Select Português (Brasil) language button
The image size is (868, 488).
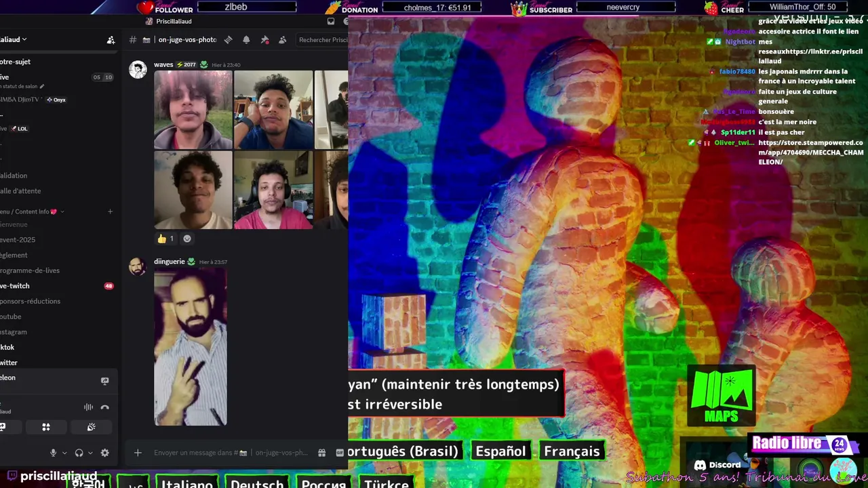[406, 451]
